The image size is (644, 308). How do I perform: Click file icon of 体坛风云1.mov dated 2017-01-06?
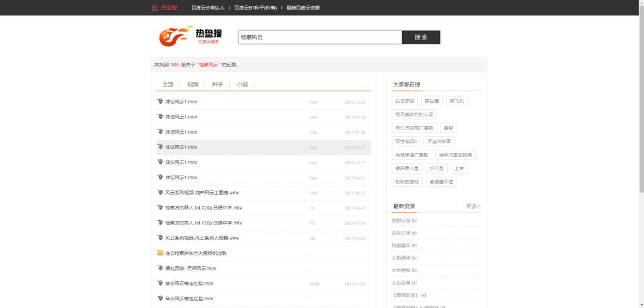tap(160, 132)
